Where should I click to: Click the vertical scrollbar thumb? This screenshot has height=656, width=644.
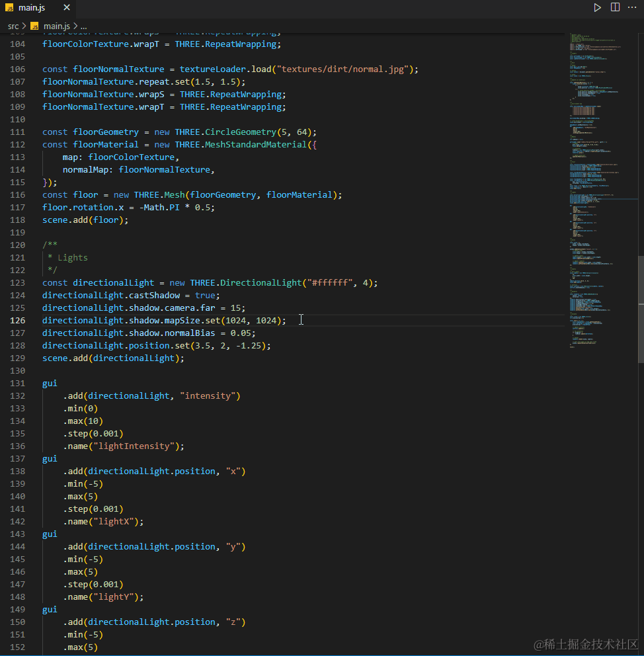[x=641, y=309]
